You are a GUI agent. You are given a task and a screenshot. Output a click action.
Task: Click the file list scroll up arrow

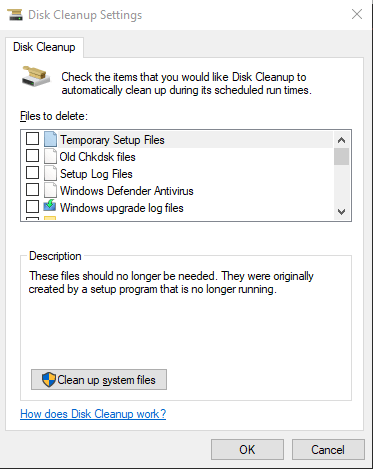[341, 140]
